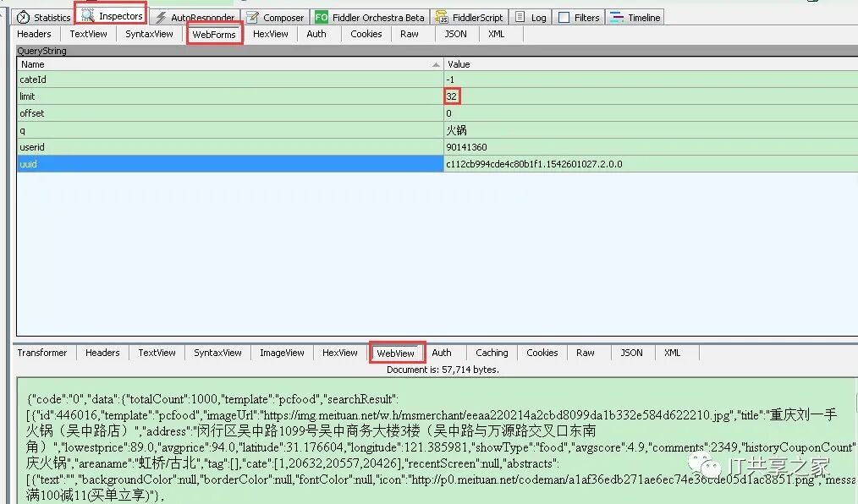Open the Statistics tab clock icon
The width and height of the screenshot is (858, 504).
point(23,18)
